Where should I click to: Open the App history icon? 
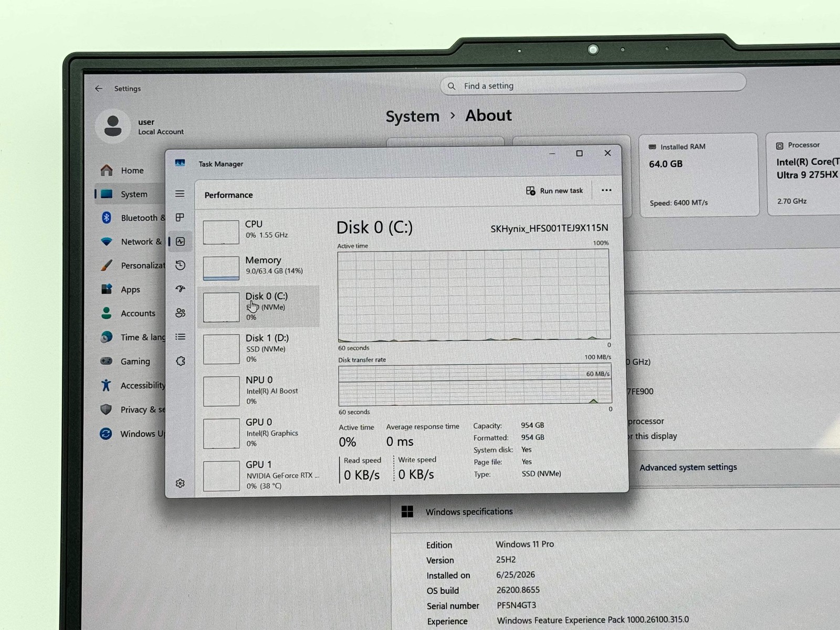[x=180, y=265]
